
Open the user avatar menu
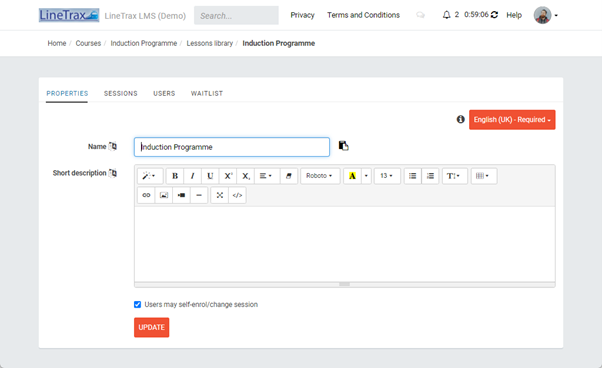545,15
